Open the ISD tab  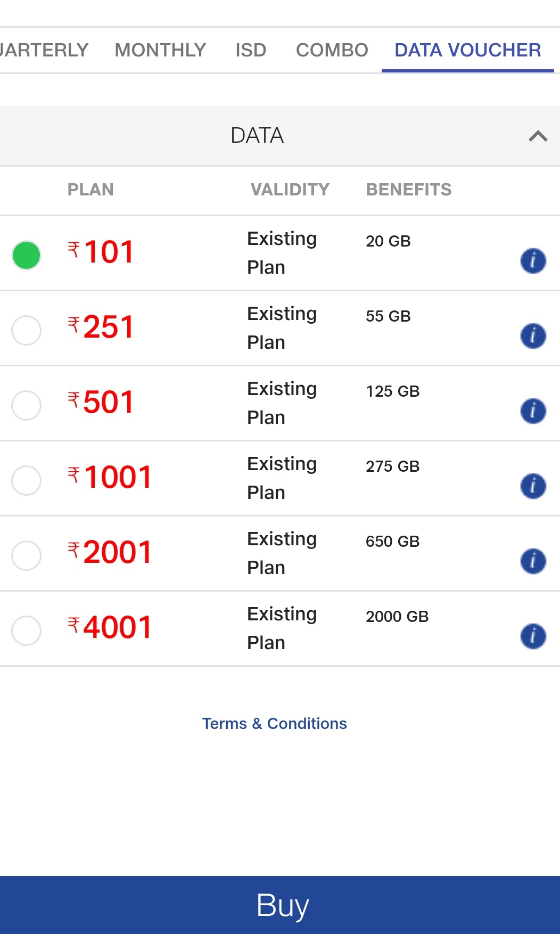[251, 50]
